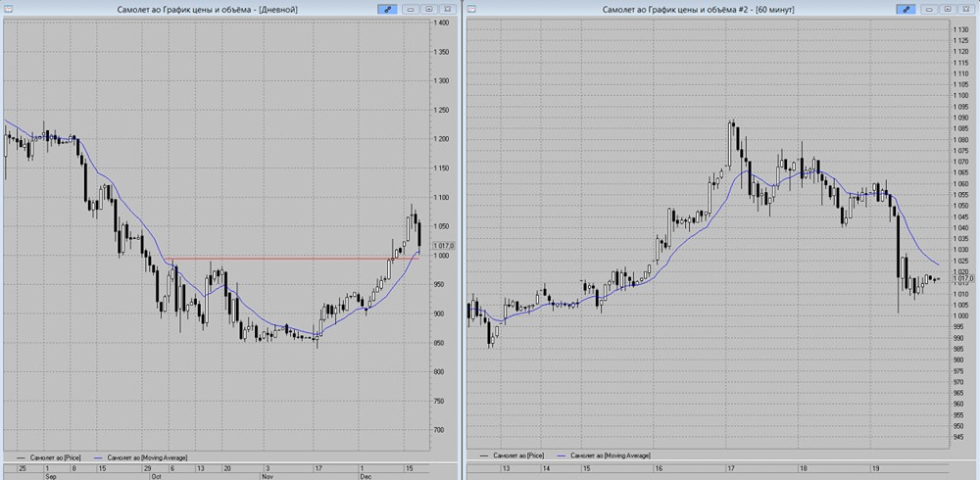Click the '1 130' value on the 60-minute price axis
Image resolution: width=980 pixels, height=480 pixels.
coord(959,30)
